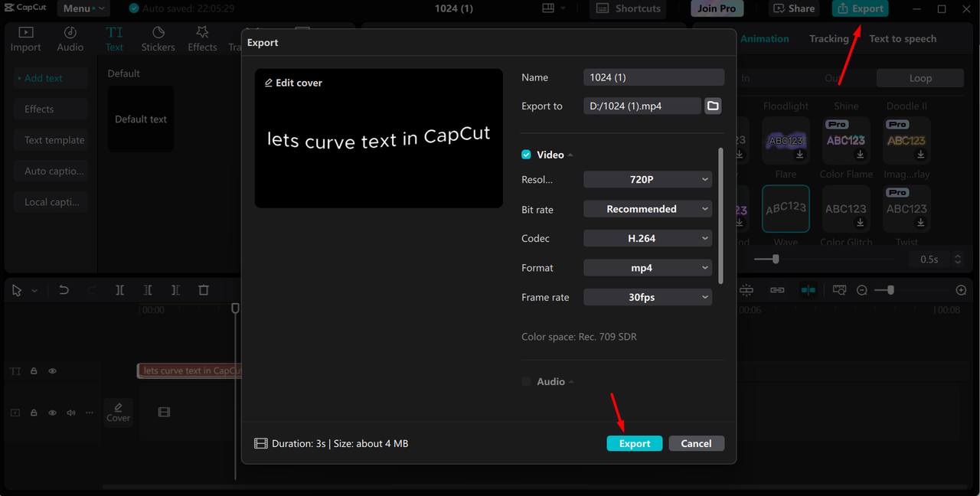Enable the Audio export checkbox
This screenshot has width=980, height=496.
(526, 381)
